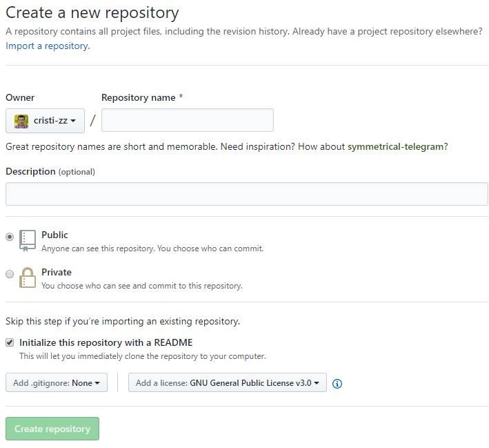
Task: Click the license info icon
Action: (337, 384)
